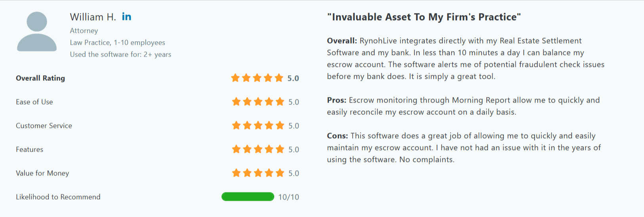Click the reviewer name William H.
644x217 pixels.
pyautogui.click(x=93, y=17)
